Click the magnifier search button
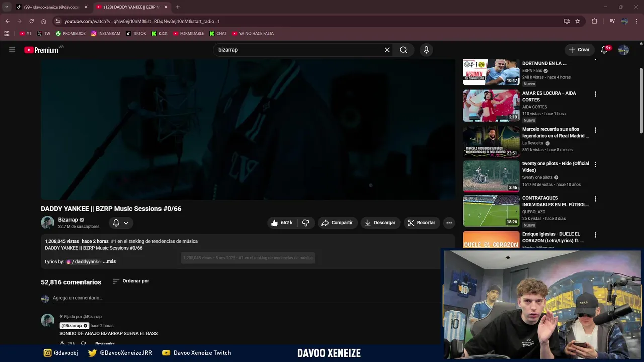 tap(404, 50)
